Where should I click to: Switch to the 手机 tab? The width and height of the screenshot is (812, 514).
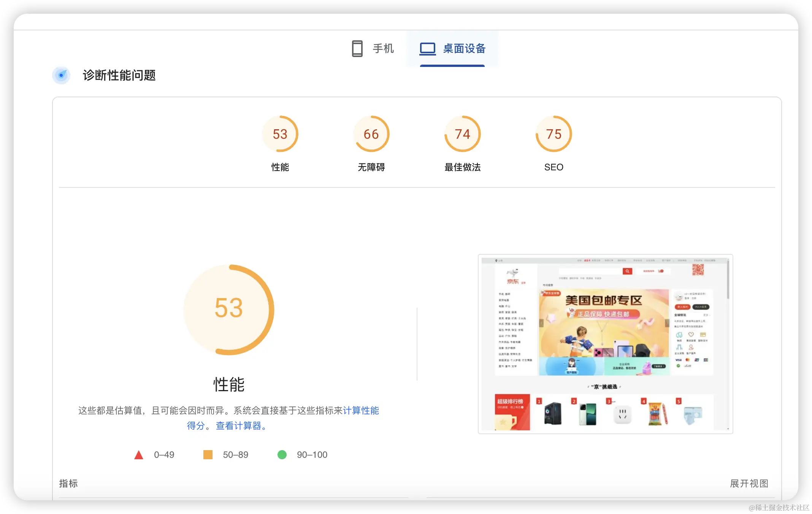click(383, 49)
